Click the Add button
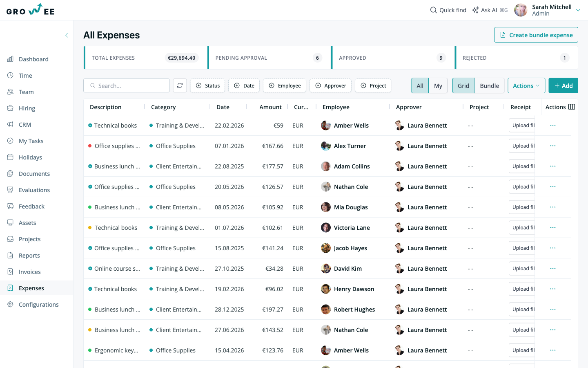The height and width of the screenshot is (368, 588). tap(563, 85)
